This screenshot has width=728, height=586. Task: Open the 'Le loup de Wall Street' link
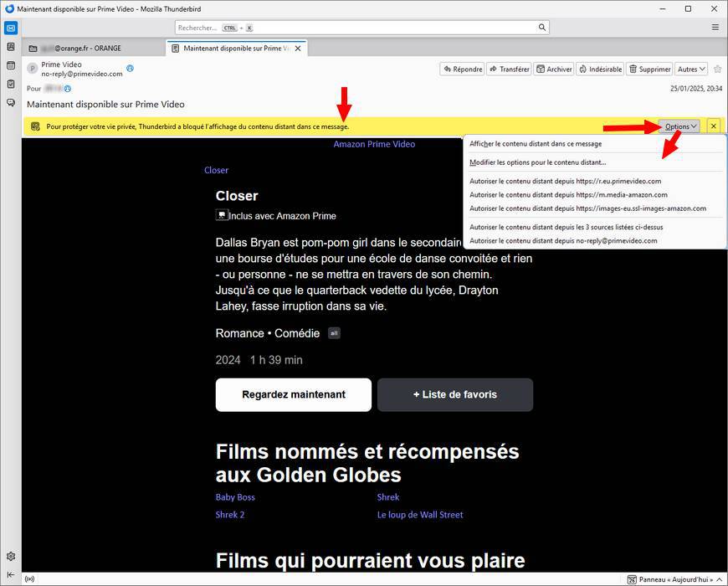point(420,515)
